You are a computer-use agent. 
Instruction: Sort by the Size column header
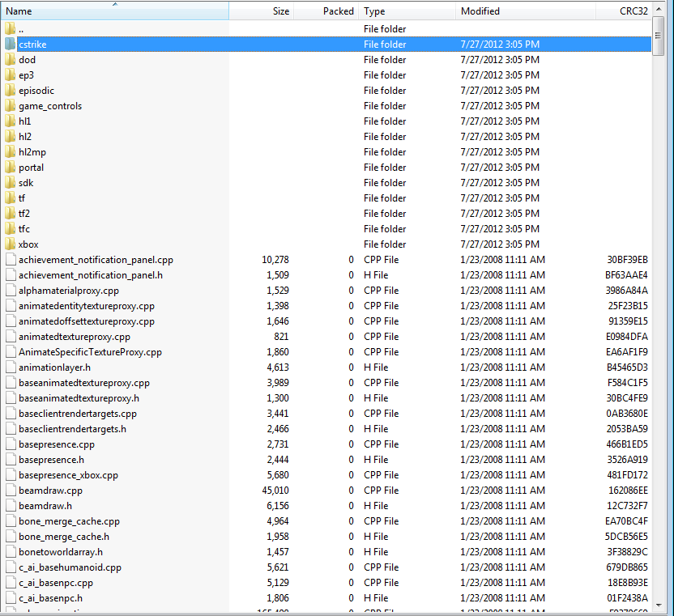point(262,11)
